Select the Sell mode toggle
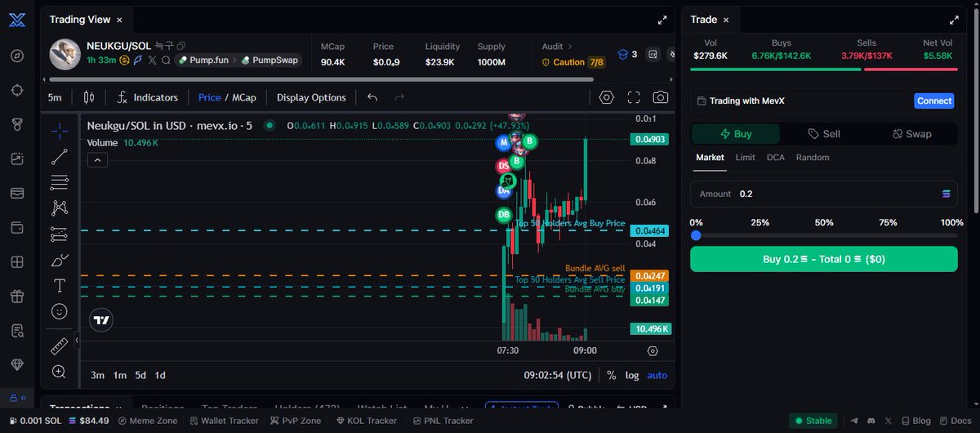980x433 pixels. [x=824, y=134]
